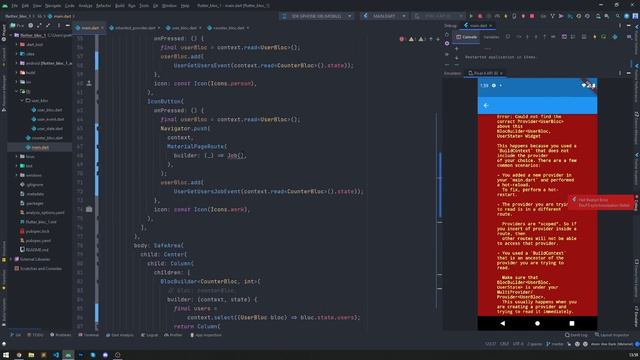The width and height of the screenshot is (640, 360).
Task: Select pubspec.yaml in the project tree
Action: click(38, 241)
